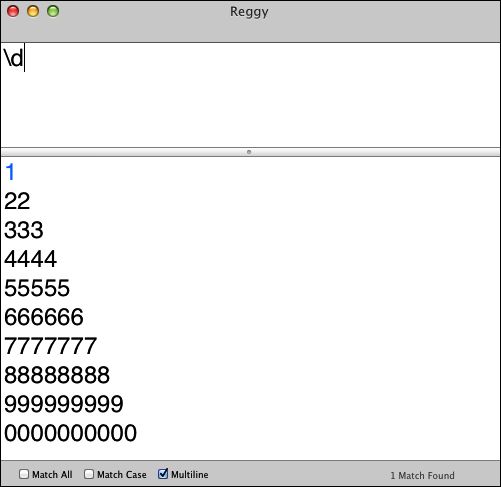Click the 88888888 line in test text
This screenshot has height=487, width=501.
tap(57, 375)
